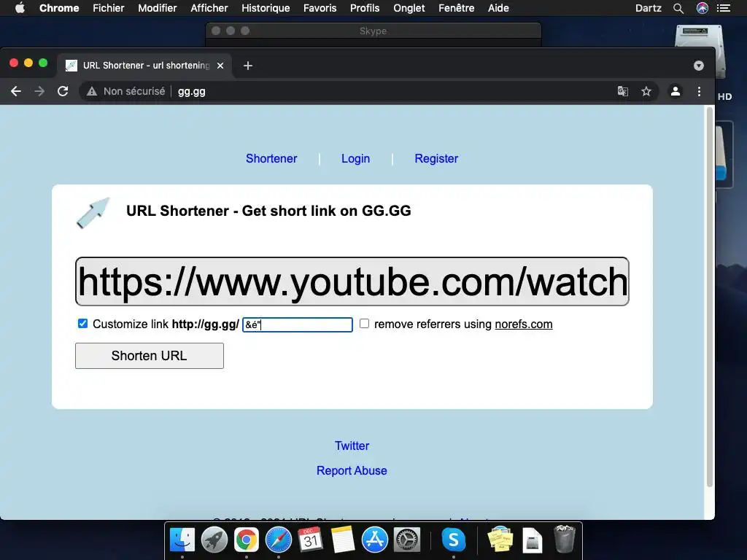Open the Afficher menu
The height and width of the screenshot is (560, 747).
[209, 8]
